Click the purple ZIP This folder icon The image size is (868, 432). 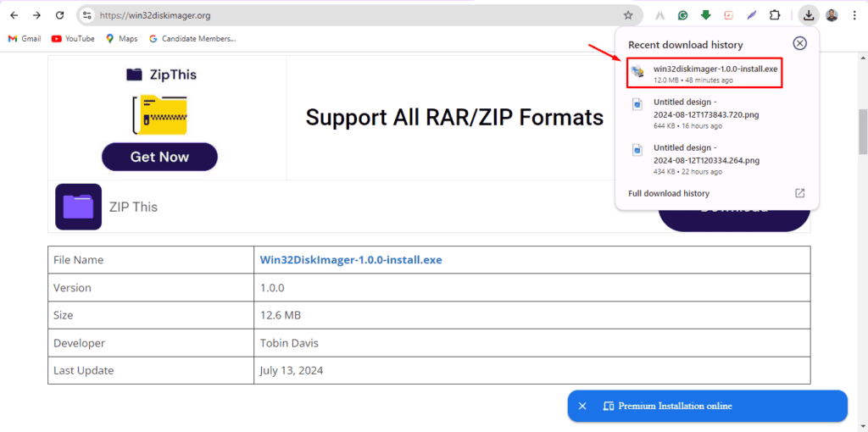(x=79, y=207)
